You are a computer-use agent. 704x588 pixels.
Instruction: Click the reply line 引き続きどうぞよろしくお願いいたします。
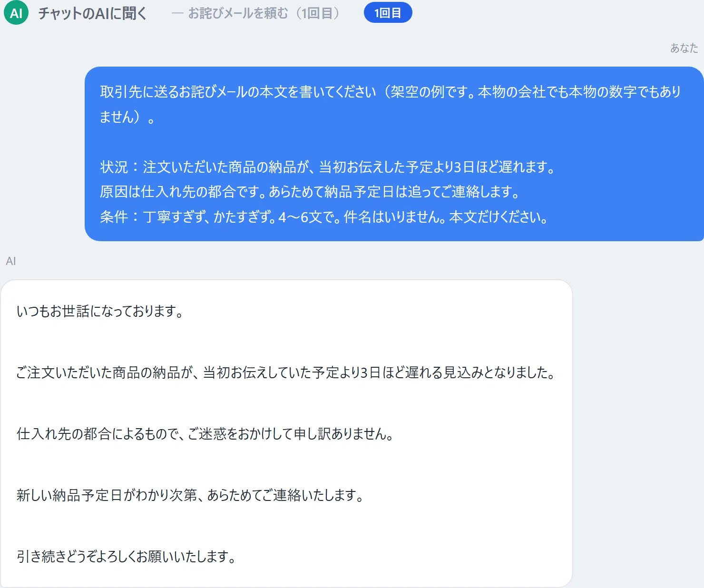[x=127, y=556]
